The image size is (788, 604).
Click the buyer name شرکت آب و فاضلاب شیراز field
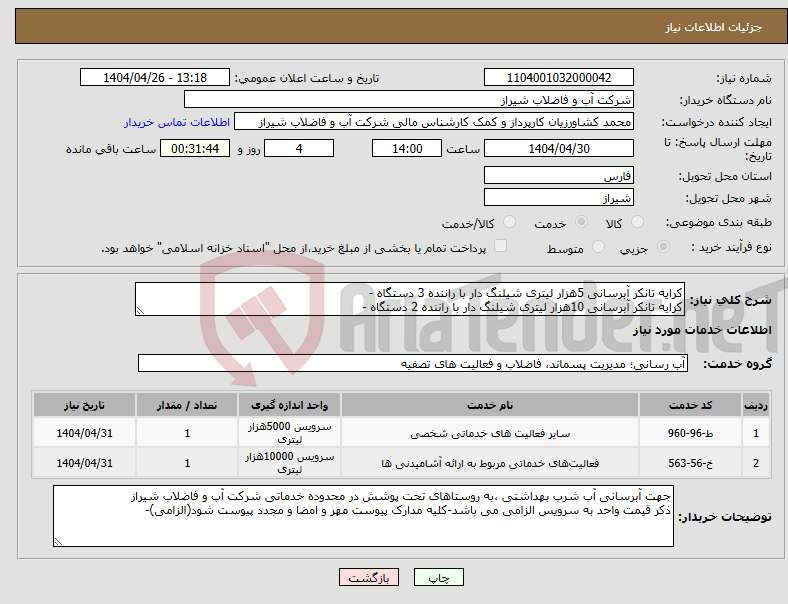click(409, 99)
